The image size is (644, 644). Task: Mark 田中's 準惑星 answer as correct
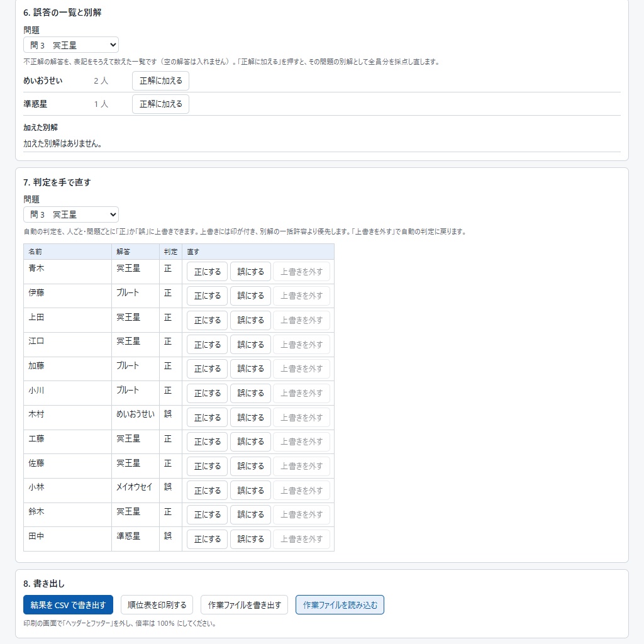pos(207,539)
